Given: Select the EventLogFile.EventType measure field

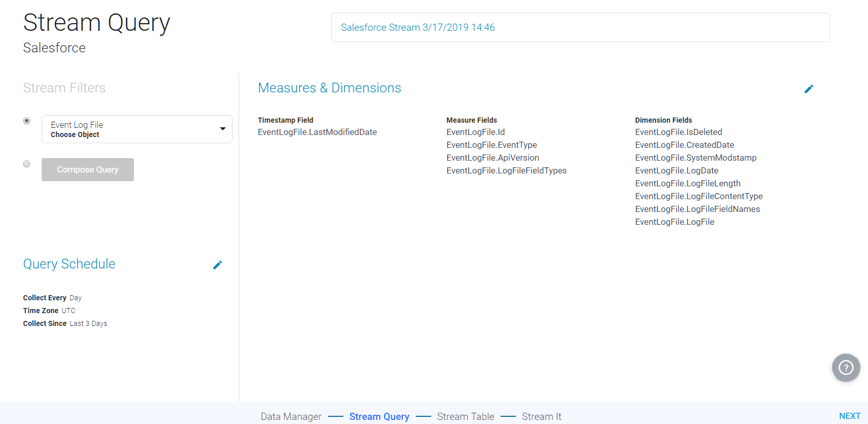Looking at the screenshot, I should point(492,145).
